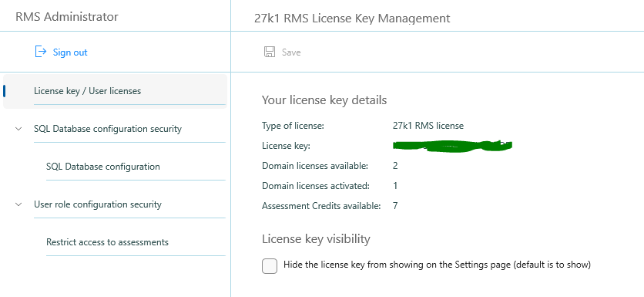Open Restrict access to assessments page
This screenshot has height=297, width=644.
(x=107, y=242)
